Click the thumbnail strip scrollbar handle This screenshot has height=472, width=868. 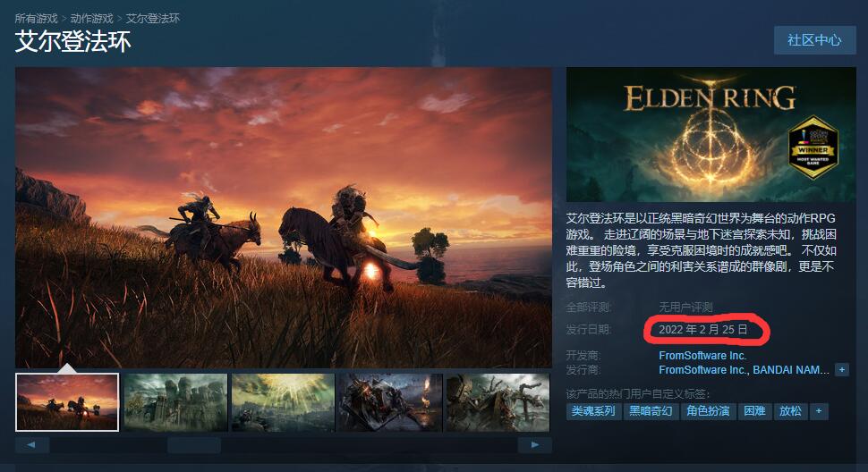[x=194, y=445]
